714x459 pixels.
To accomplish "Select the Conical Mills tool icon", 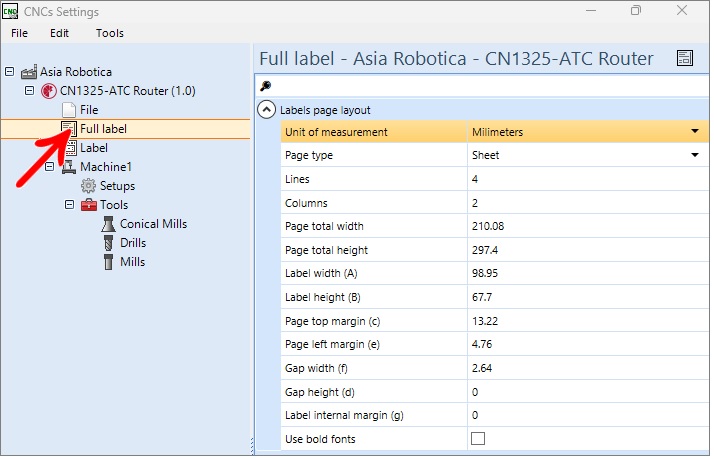I will (x=108, y=224).
